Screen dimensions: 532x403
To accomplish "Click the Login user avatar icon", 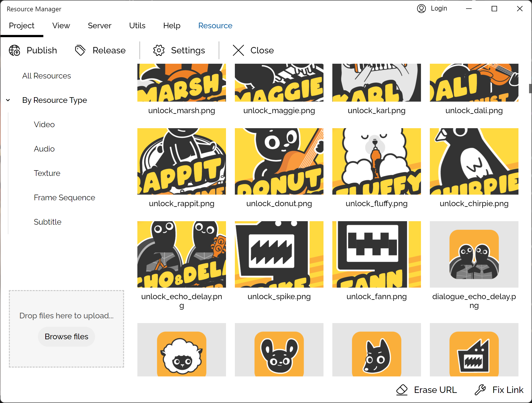I will coord(421,9).
